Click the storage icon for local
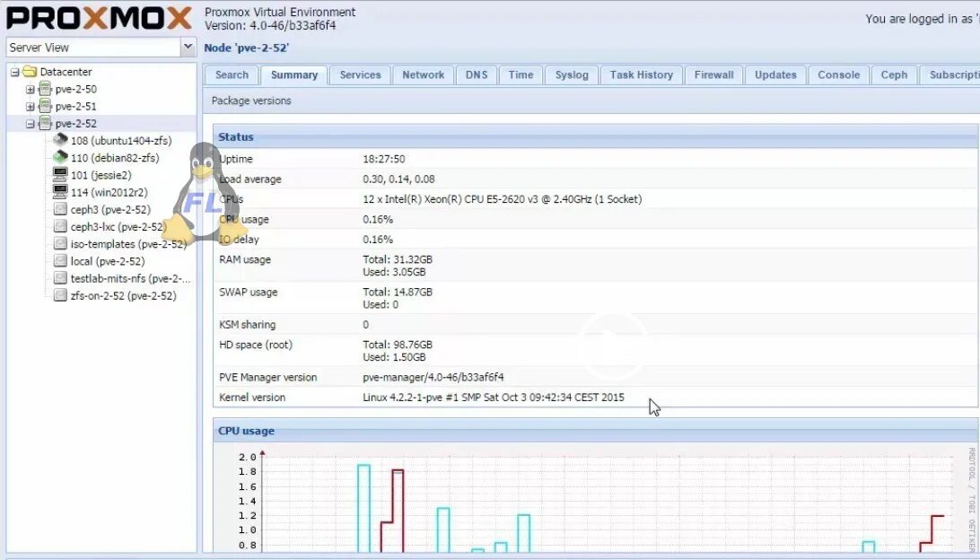 [60, 260]
